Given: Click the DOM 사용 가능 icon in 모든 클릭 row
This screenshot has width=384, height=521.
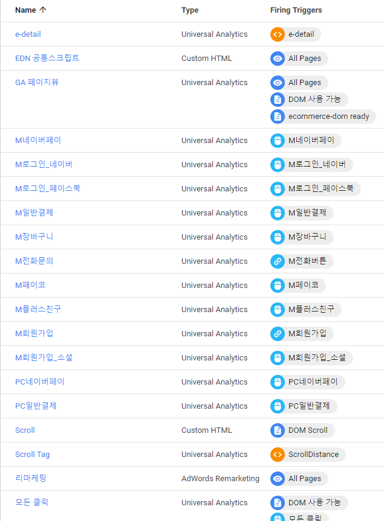Looking at the screenshot, I should click(277, 503).
